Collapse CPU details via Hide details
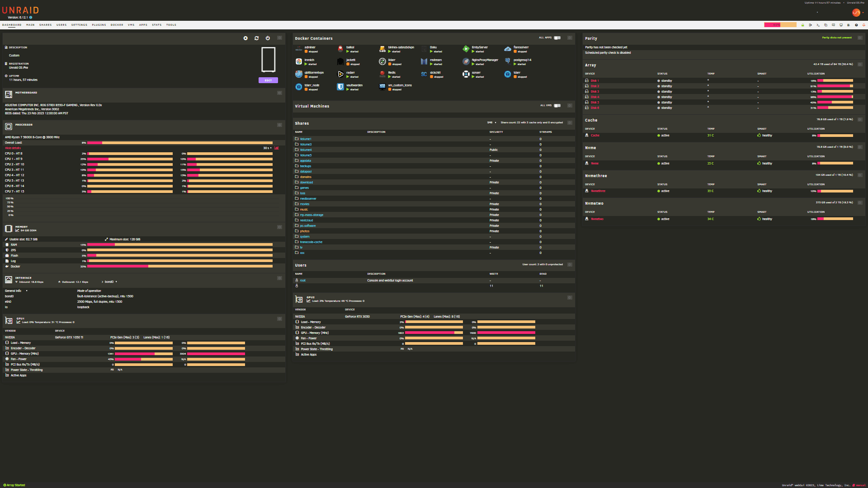The height and width of the screenshot is (488, 868). 13,148
